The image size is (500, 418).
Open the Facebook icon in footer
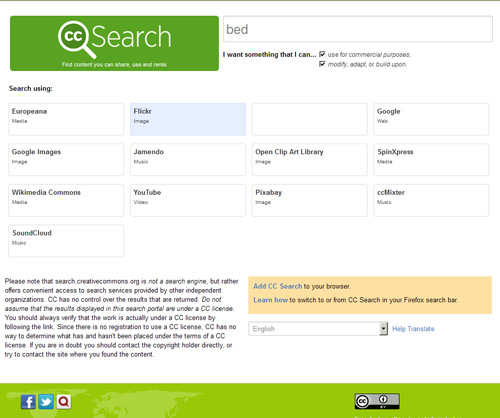coord(28,402)
